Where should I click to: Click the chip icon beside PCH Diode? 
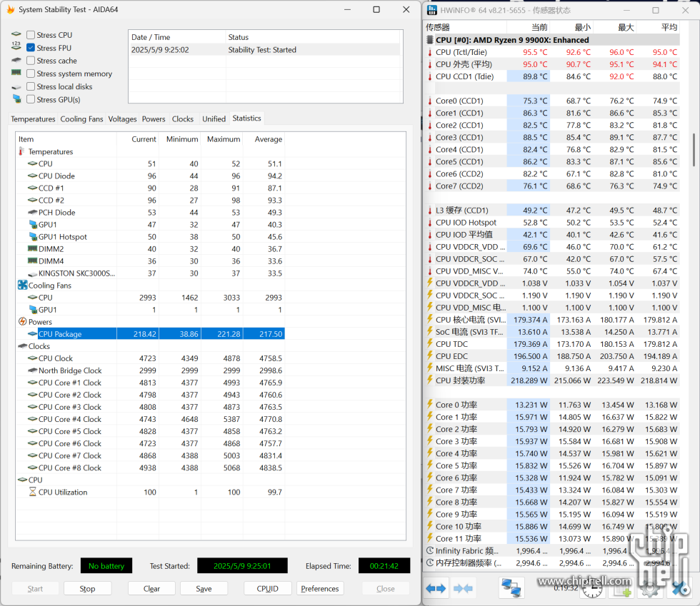pos(33,212)
